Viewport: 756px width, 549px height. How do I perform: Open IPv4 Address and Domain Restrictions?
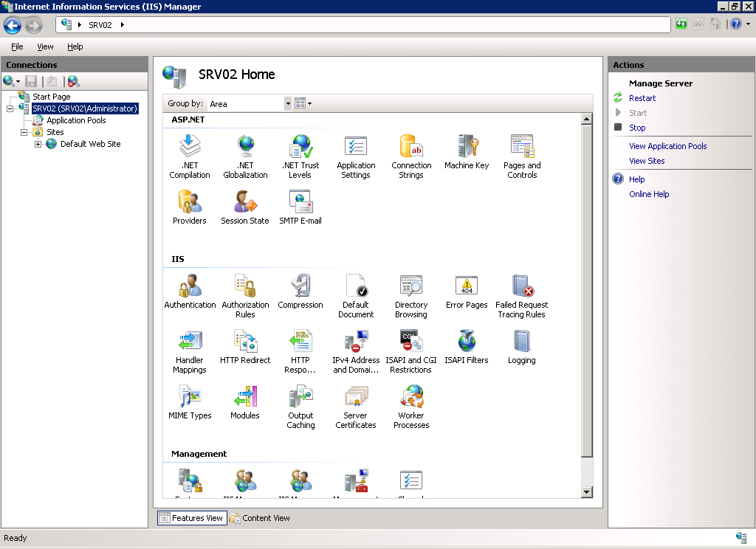pos(356,351)
